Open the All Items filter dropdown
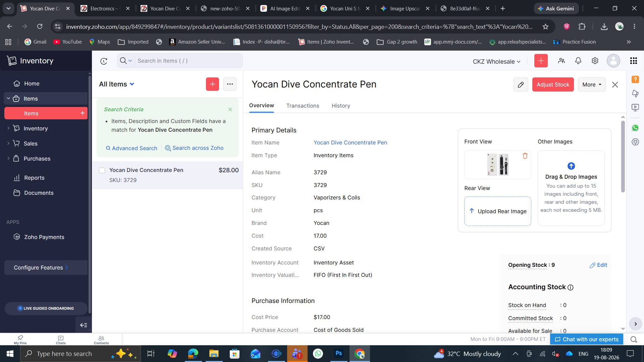The height and width of the screenshot is (362, 644). [x=117, y=84]
